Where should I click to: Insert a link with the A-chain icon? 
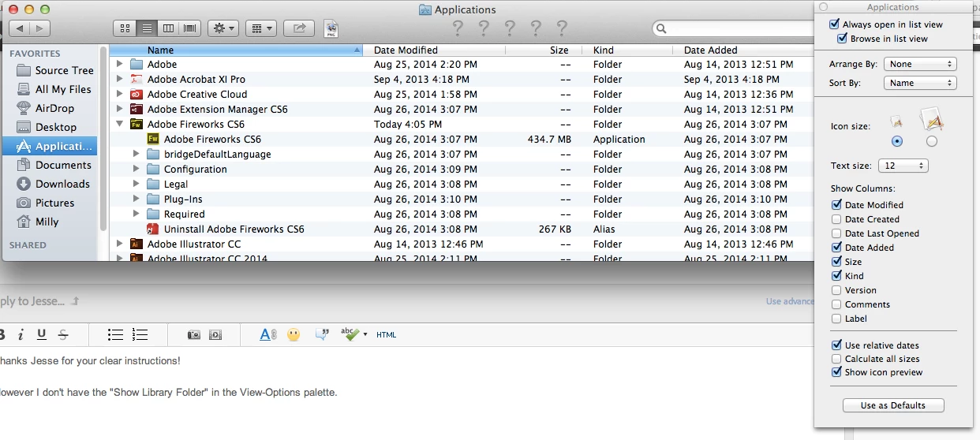[268, 334]
